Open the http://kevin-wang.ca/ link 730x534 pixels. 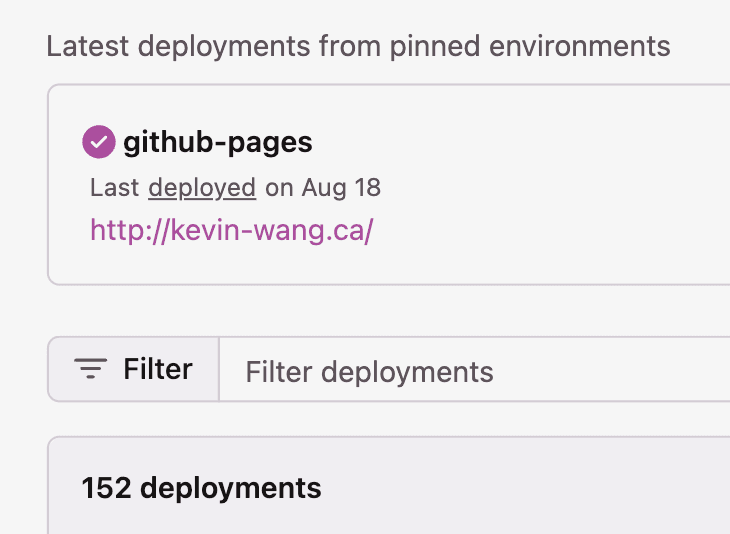232,230
